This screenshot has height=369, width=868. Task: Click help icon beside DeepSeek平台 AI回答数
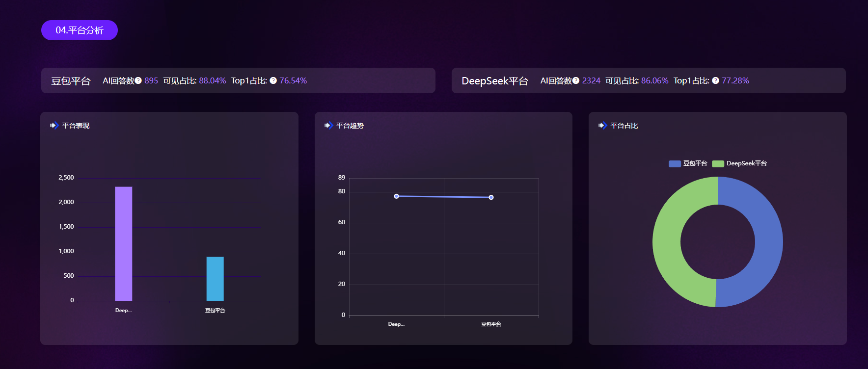coord(576,80)
